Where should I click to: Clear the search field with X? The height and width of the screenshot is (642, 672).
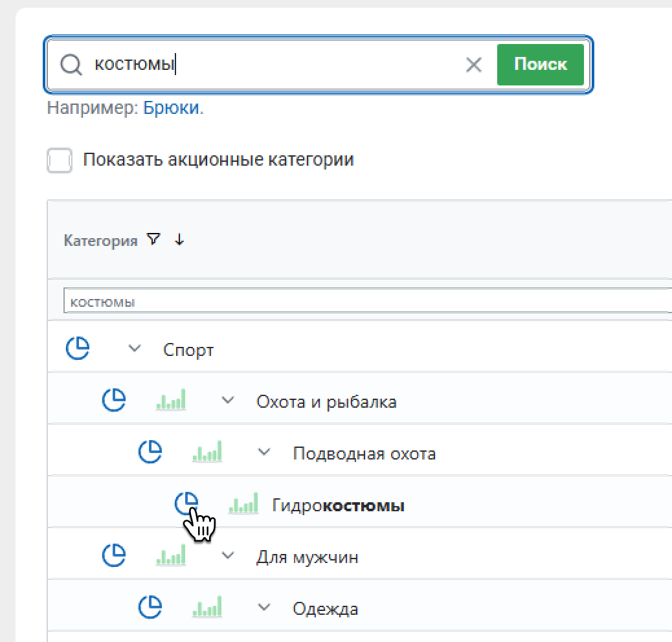473,65
